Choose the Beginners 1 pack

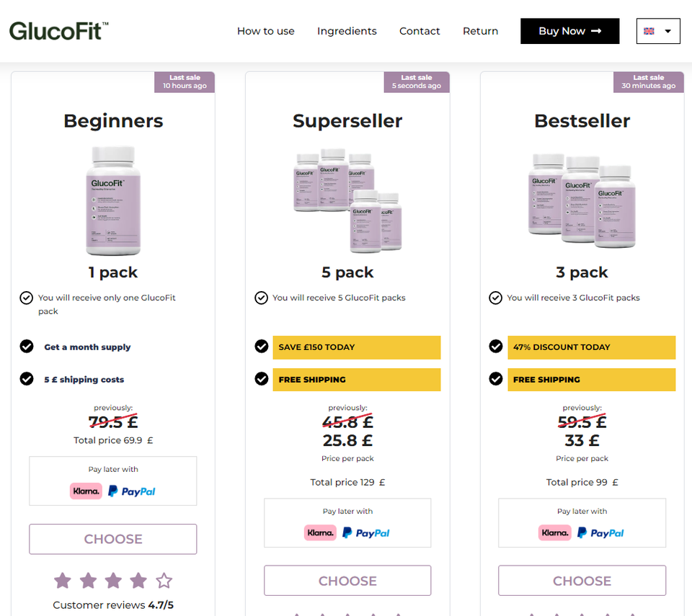(113, 539)
